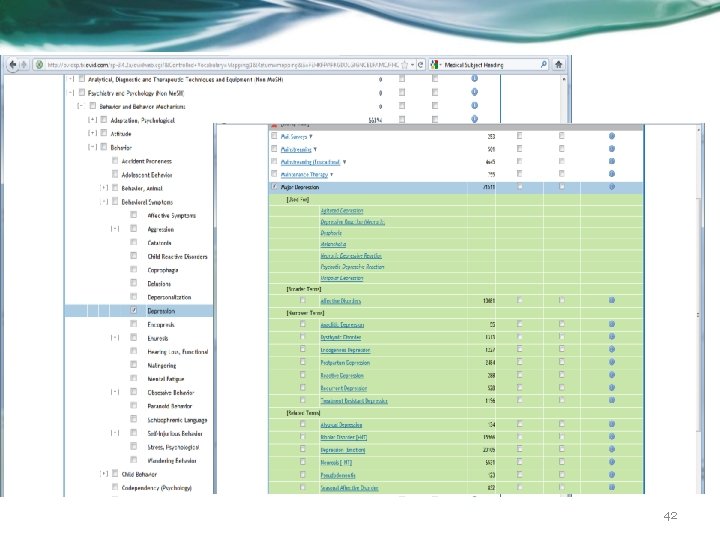The image size is (720, 540).
Task: View scope note for Behavior and Behavior Mechanisms
Action: click(x=474, y=106)
